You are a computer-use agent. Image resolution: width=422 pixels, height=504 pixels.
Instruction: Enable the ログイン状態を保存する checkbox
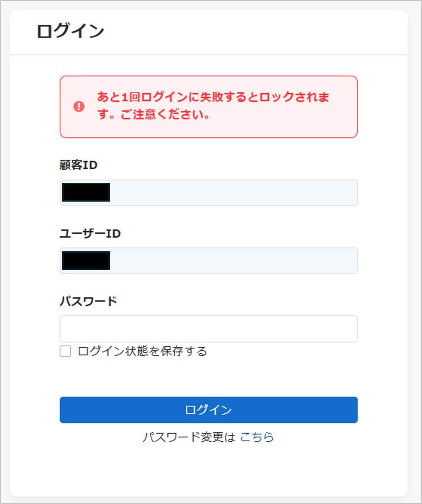[66, 351]
